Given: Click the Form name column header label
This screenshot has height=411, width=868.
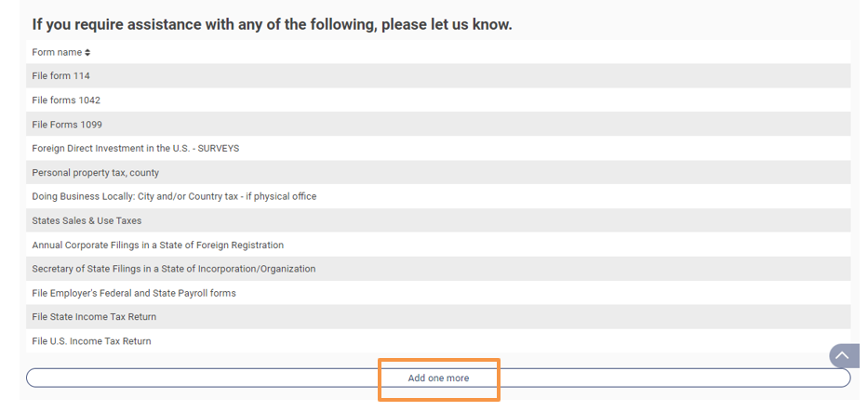Looking at the screenshot, I should pos(57,53).
